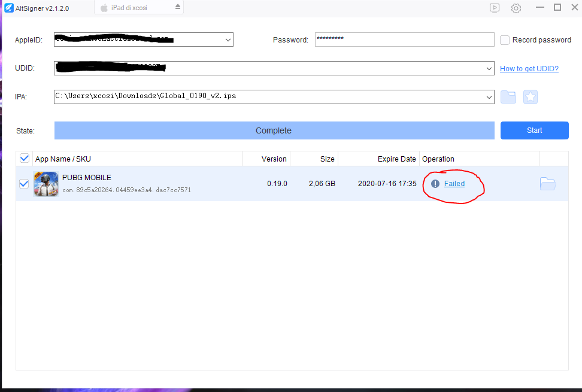
Task: Sort by App Name / SKU column header
Action: coord(137,159)
